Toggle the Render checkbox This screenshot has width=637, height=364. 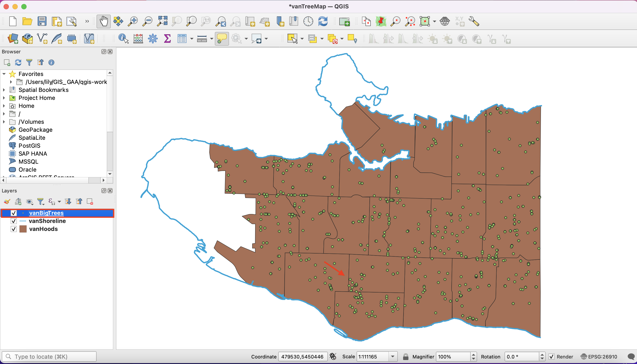(x=552, y=356)
